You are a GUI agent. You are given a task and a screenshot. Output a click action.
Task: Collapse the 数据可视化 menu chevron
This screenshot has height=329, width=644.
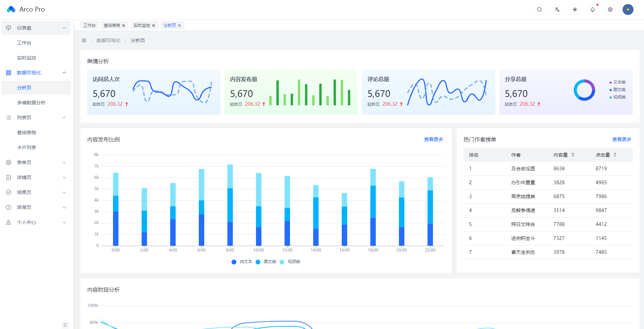[x=64, y=73]
